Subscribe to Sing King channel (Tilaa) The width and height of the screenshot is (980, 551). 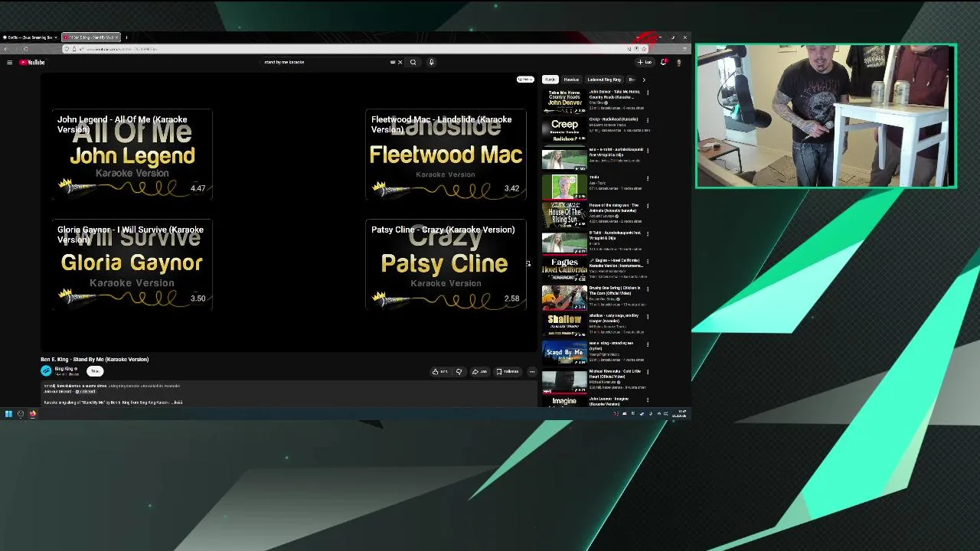[95, 371]
